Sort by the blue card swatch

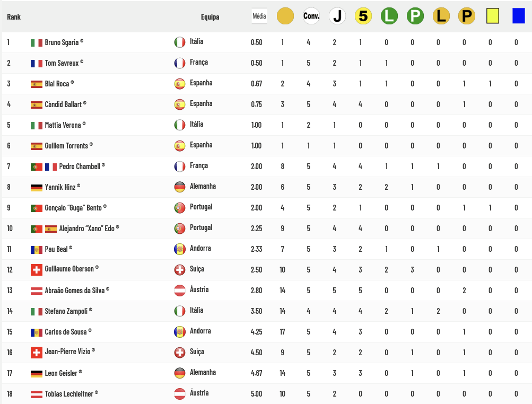(x=518, y=16)
